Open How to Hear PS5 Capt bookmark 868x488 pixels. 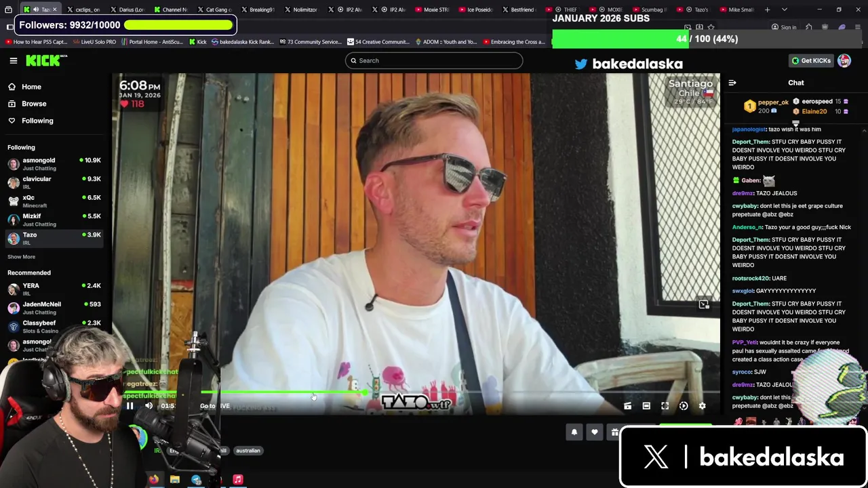point(37,42)
